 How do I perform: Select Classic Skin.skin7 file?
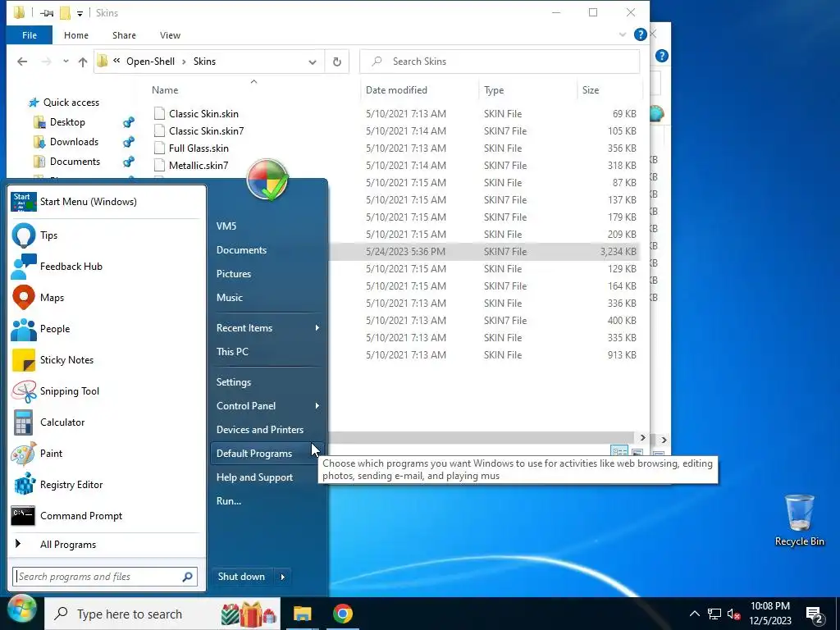pyautogui.click(x=206, y=131)
